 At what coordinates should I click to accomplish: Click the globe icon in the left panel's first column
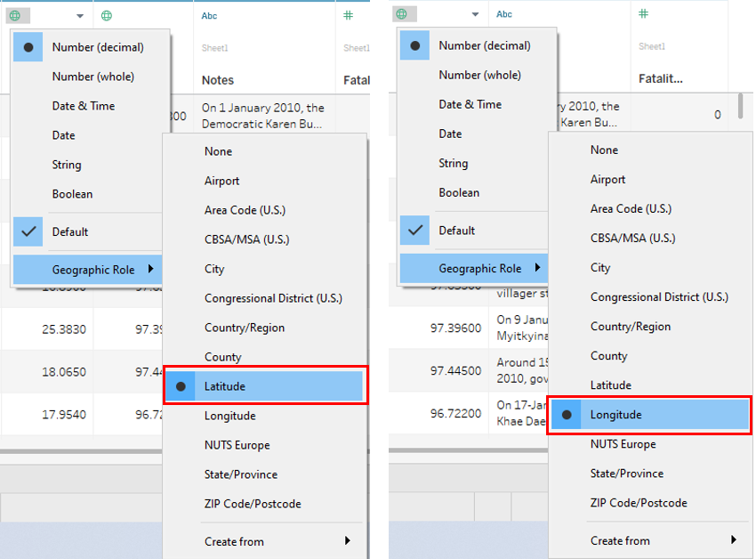[x=15, y=16]
